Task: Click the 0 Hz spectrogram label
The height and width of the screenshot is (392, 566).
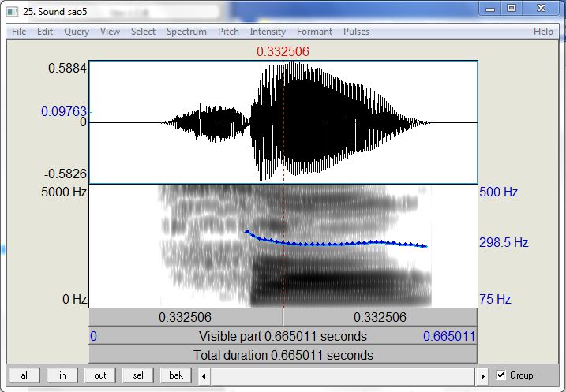Action: tap(74, 299)
